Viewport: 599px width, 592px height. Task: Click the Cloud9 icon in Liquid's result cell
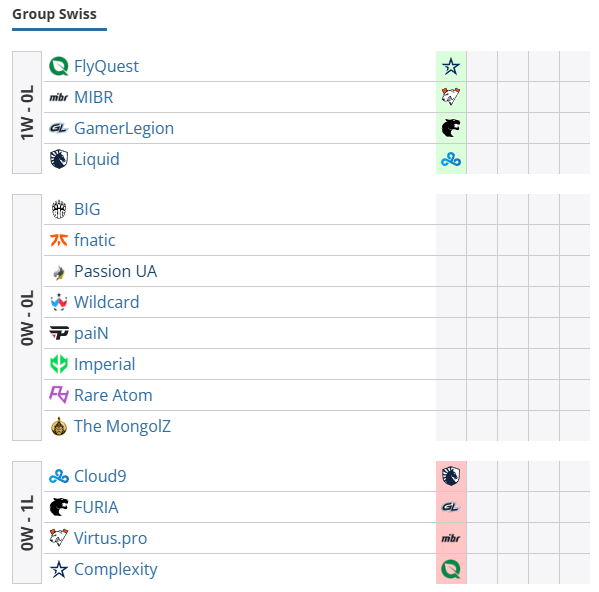451,159
